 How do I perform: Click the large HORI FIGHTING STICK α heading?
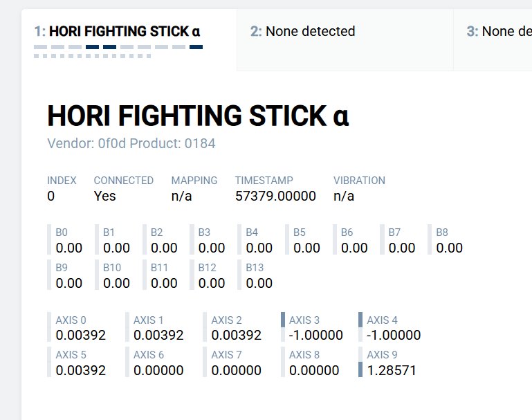pyautogui.click(x=198, y=116)
